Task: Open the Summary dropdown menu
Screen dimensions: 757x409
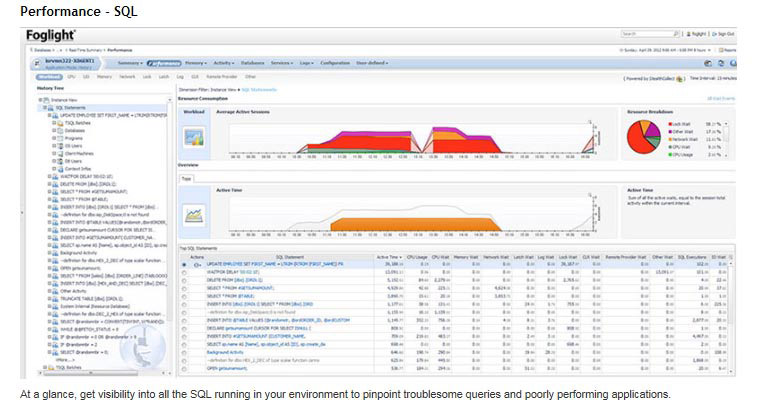Action: point(130,63)
